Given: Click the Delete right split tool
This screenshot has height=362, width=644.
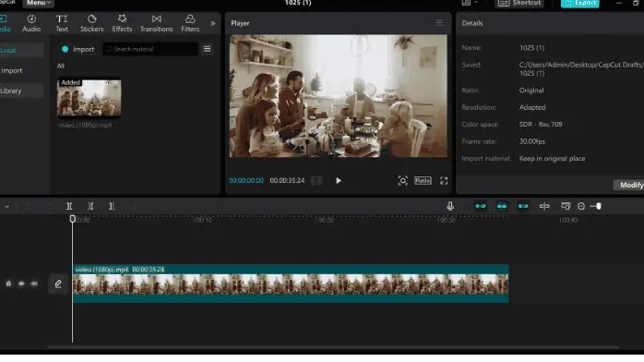Looking at the screenshot, I should click(112, 206).
